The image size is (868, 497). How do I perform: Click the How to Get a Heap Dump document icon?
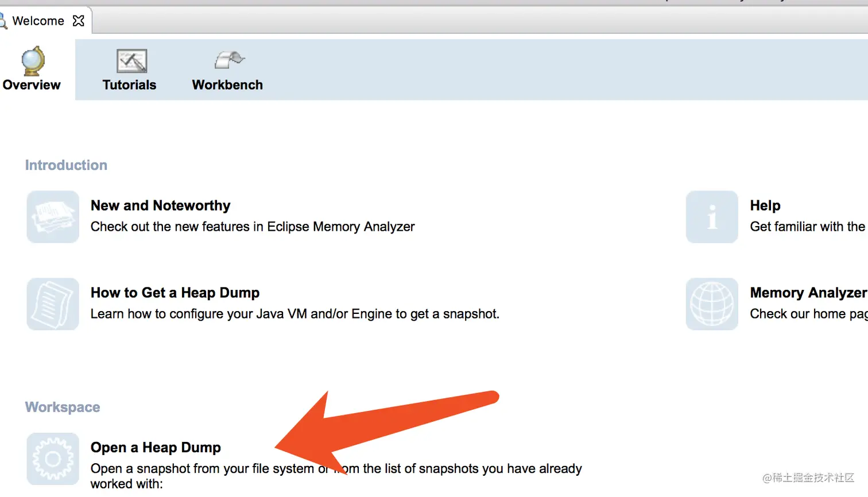point(53,304)
